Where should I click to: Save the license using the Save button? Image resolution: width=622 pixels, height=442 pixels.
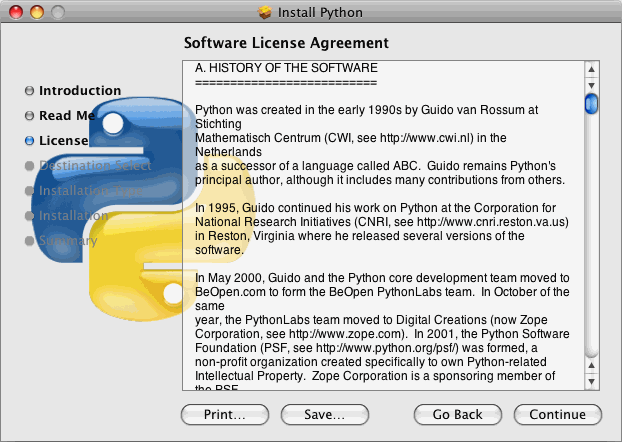click(x=318, y=414)
